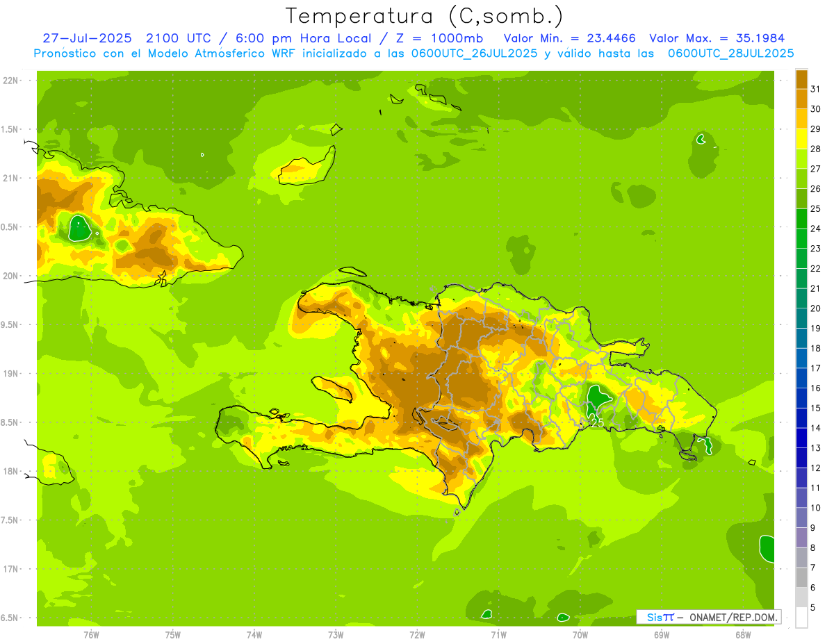The width and height of the screenshot is (834, 644).
Task: Click the '0600UTC_28JUL2025' valid-until text
Action: (x=730, y=53)
